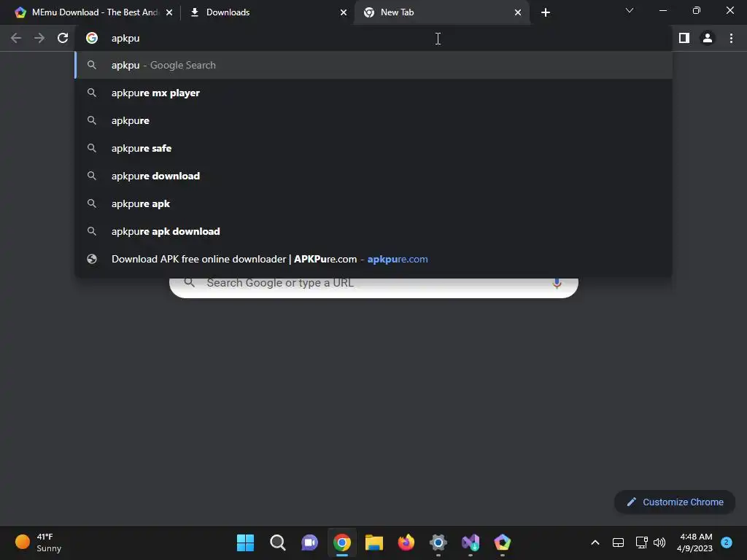Choose 'apkpure mx player' suggestion
The width and height of the screenshot is (747, 560).
(373, 93)
